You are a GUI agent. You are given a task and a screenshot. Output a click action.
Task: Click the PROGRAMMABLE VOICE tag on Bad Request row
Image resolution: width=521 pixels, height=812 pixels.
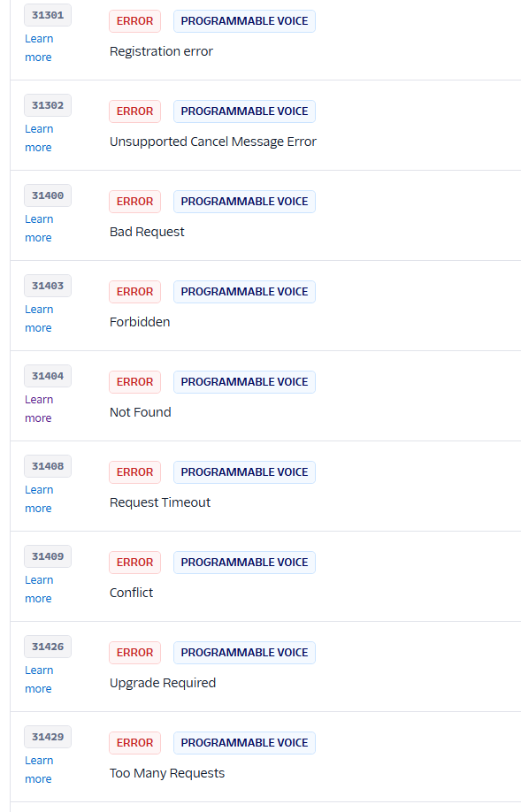[244, 202]
